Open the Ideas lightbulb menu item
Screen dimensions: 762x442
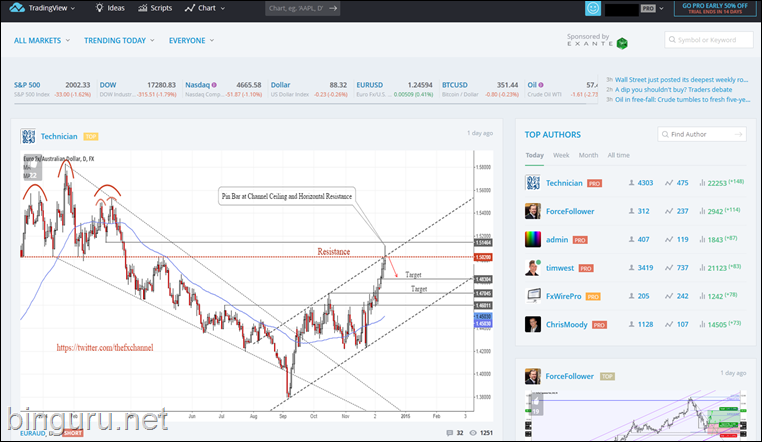pos(110,8)
